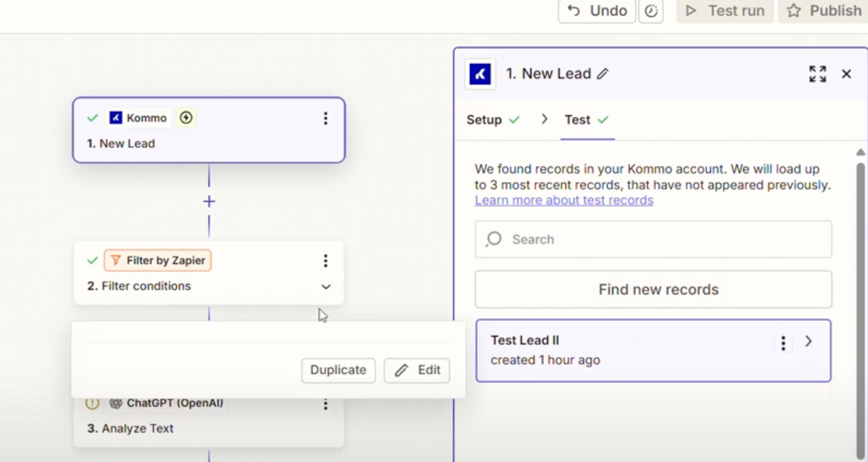
Task: Click Find new records button
Action: tap(653, 289)
